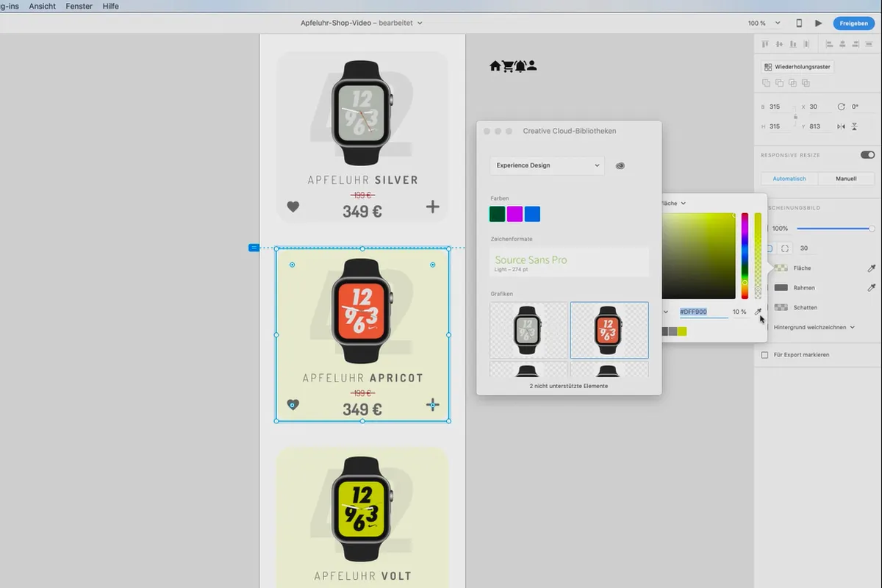Open the Experience Design library dropdown
882x588 pixels.
coord(547,165)
